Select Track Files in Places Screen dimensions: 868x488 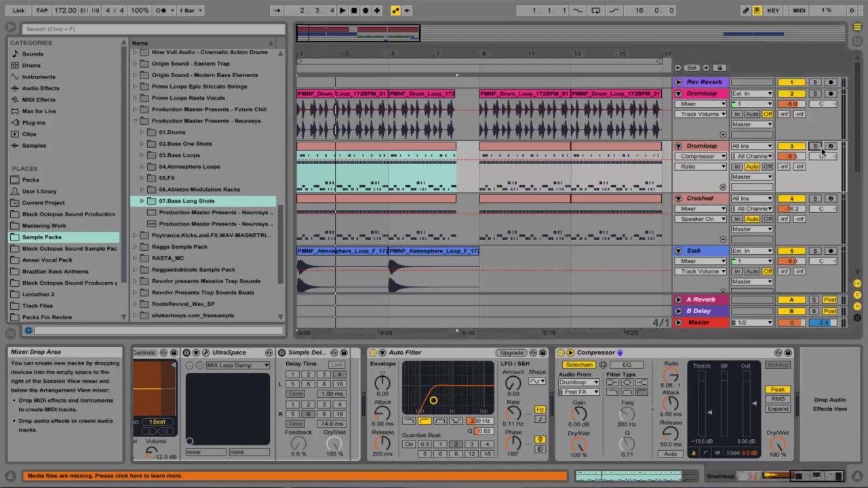coord(37,306)
